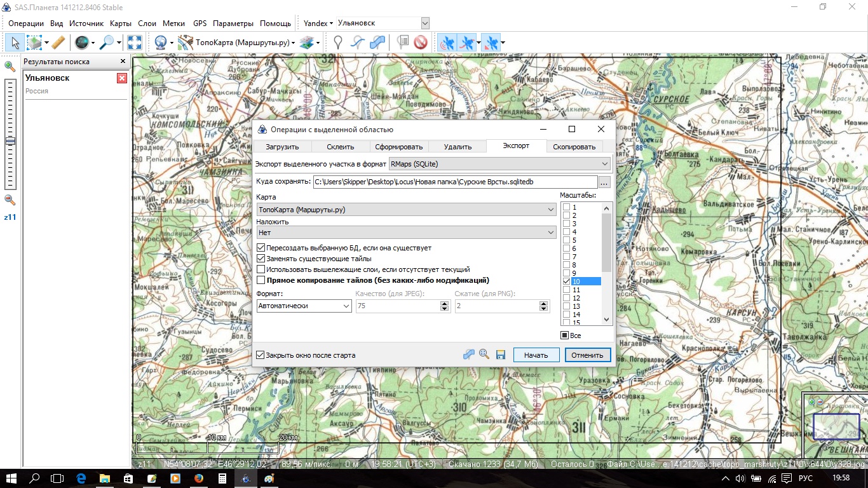Click the add polygon mark icon

(x=377, y=43)
